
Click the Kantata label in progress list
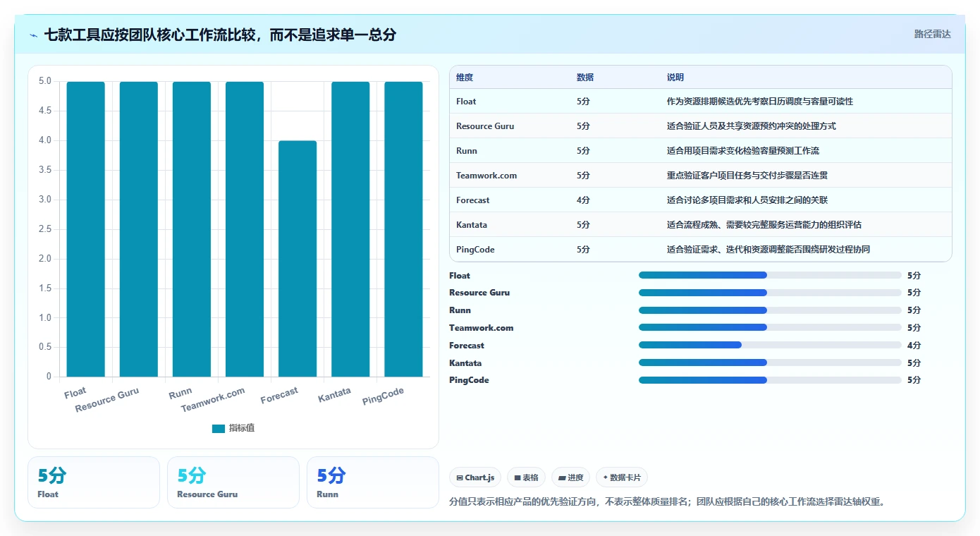click(465, 363)
